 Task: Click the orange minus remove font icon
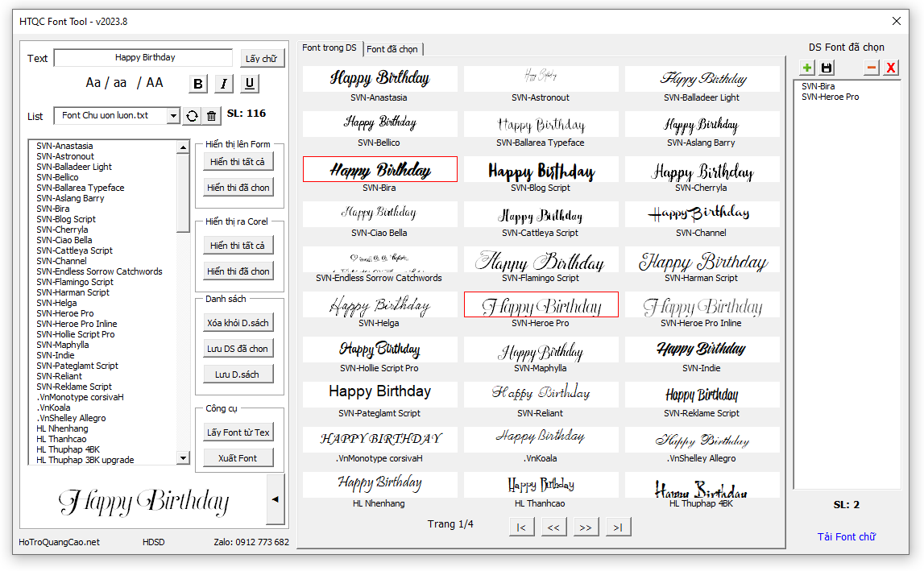(871, 68)
